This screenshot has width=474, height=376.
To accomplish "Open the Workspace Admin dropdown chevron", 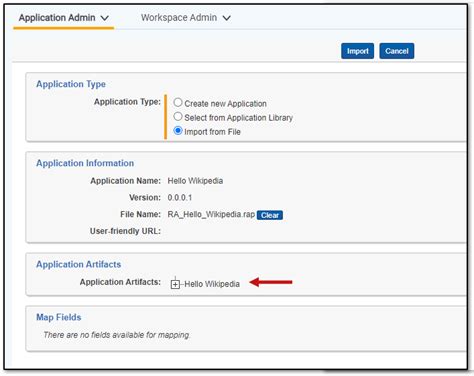I will [227, 18].
